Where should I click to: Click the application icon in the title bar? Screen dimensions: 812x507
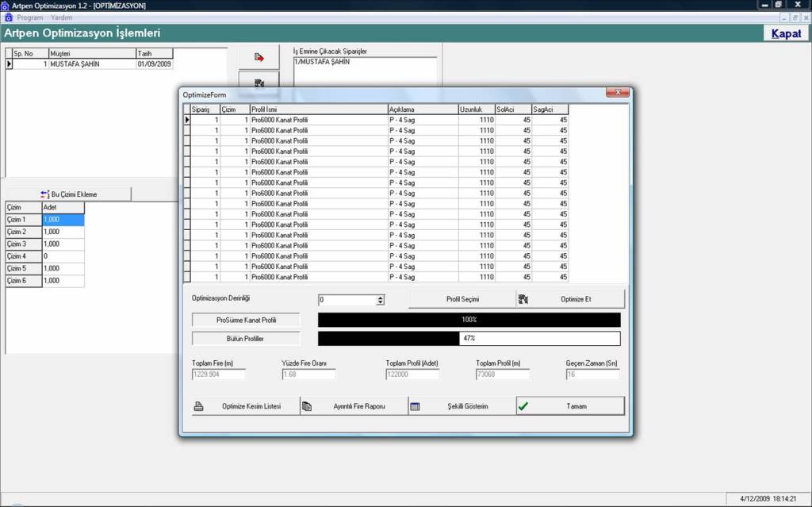click(6, 6)
